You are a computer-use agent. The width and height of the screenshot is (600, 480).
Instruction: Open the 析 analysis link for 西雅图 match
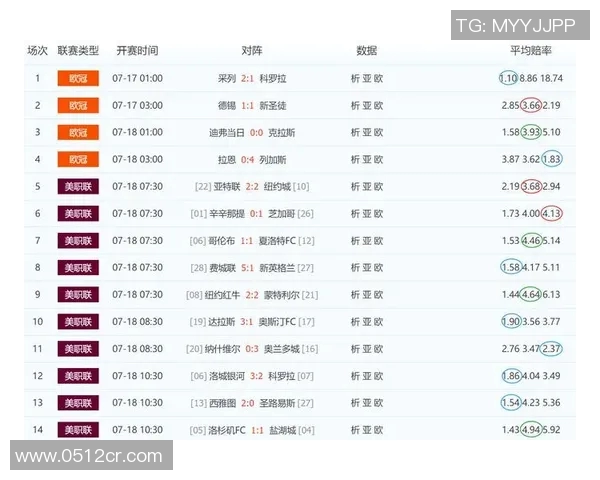pos(355,402)
